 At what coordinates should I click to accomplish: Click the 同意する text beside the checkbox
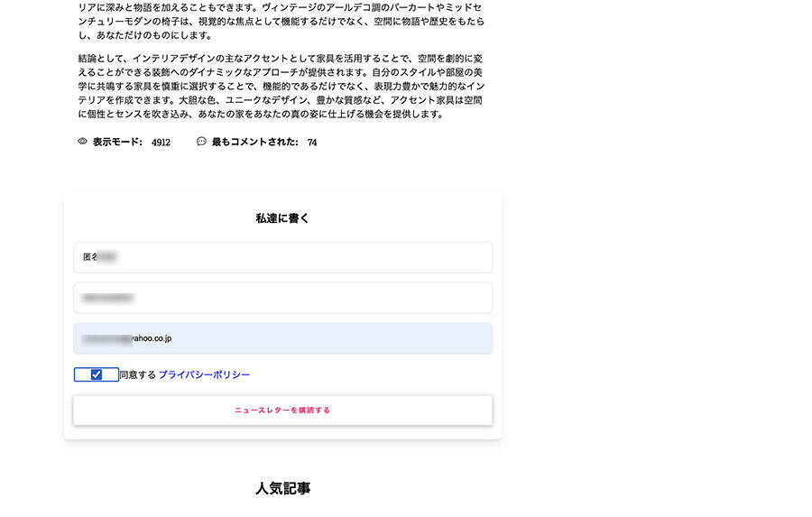138,374
